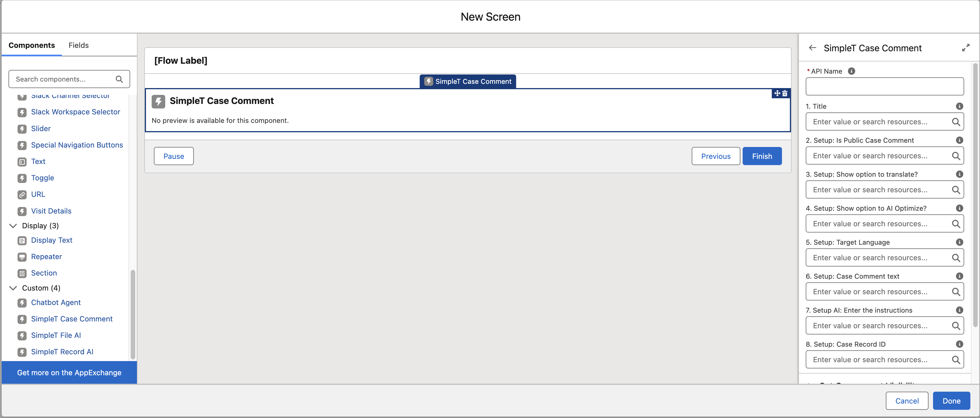Select the SimpleT Case Comment heading on canvas
980x418 pixels.
coord(222,101)
